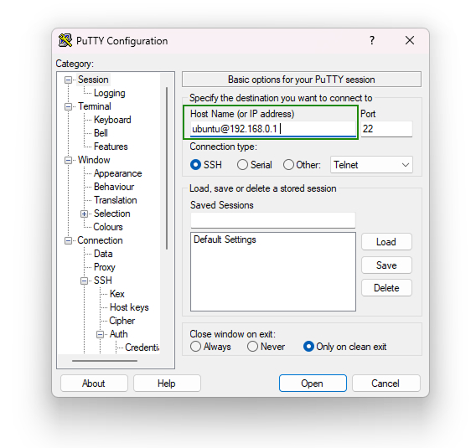Load the selected saved session

(x=386, y=242)
